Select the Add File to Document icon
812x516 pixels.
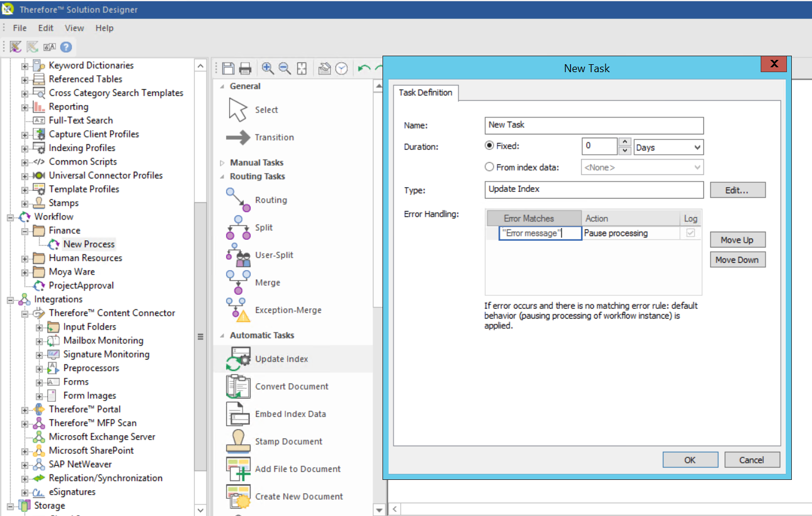pyautogui.click(x=238, y=469)
